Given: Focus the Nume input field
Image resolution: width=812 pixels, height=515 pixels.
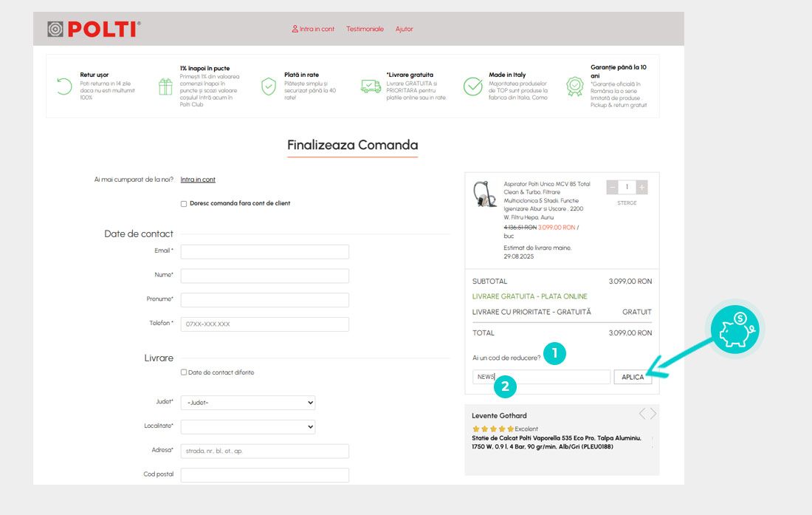Looking at the screenshot, I should tap(264, 276).
